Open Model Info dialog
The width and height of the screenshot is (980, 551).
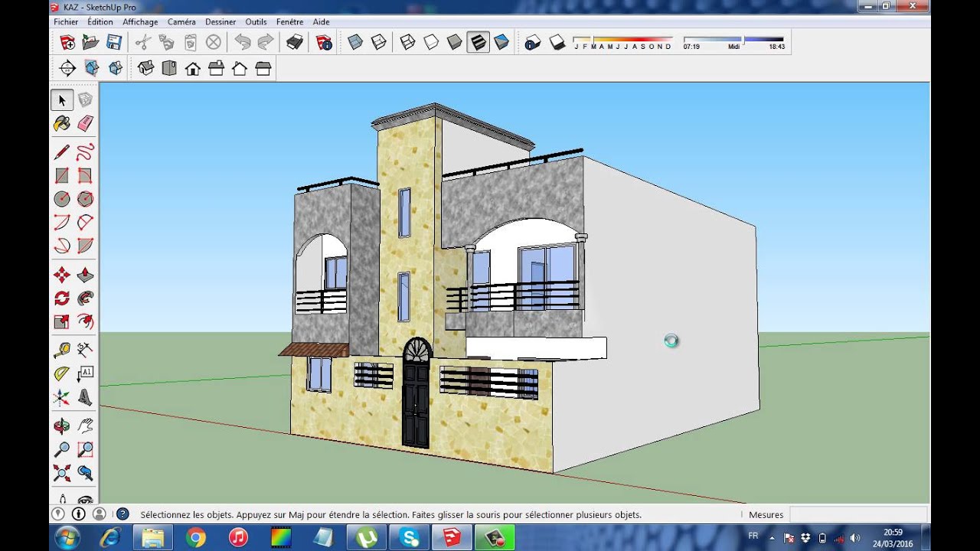[325, 43]
